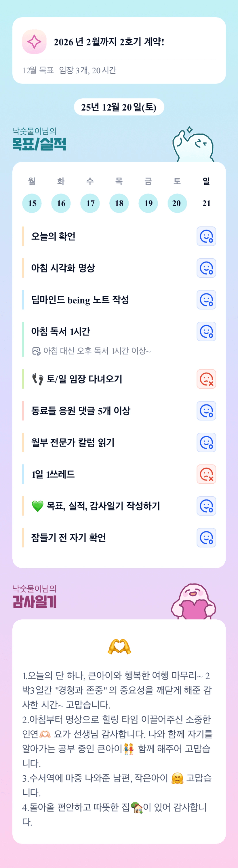Screen dimensions: 238x868
Task: Toggle status for 잠들기 전 자기 확언
Action: pos(206,537)
